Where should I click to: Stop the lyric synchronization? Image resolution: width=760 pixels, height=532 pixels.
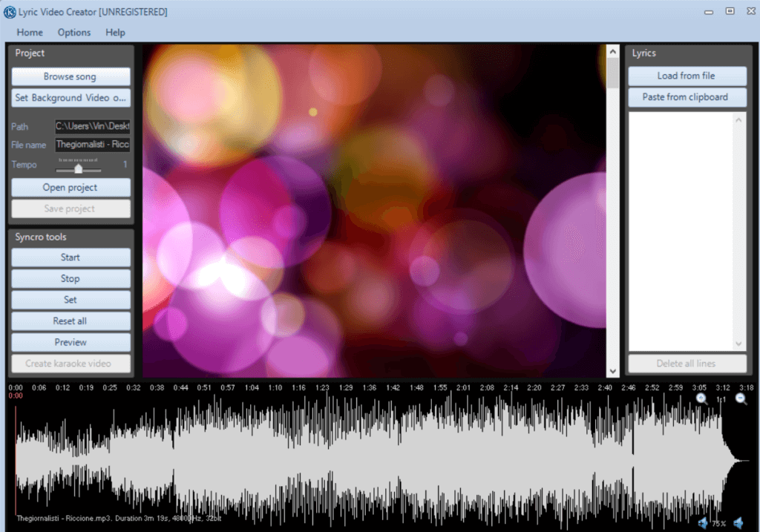pyautogui.click(x=71, y=278)
